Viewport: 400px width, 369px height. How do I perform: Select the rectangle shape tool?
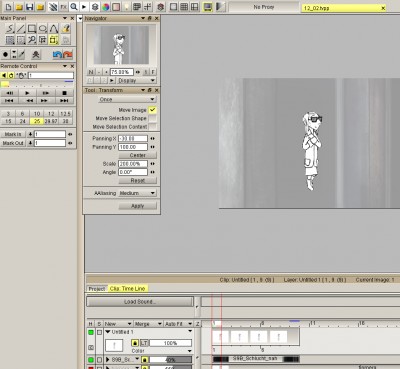(32, 29)
